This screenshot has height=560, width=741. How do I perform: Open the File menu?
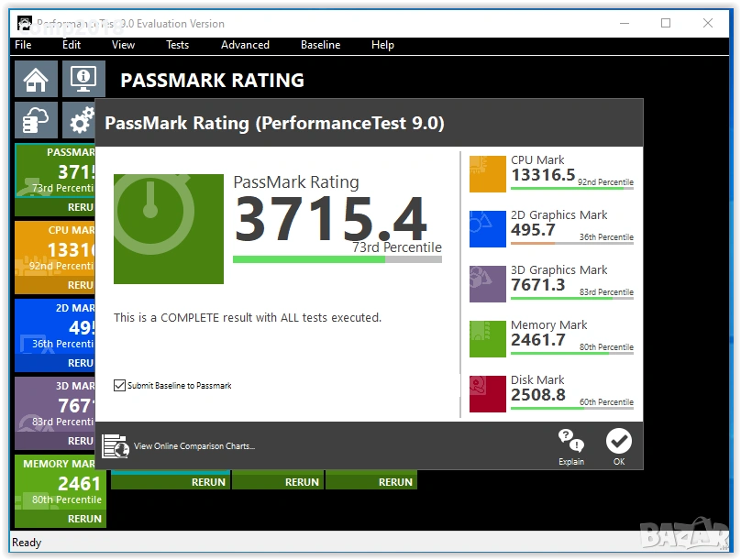(x=23, y=45)
